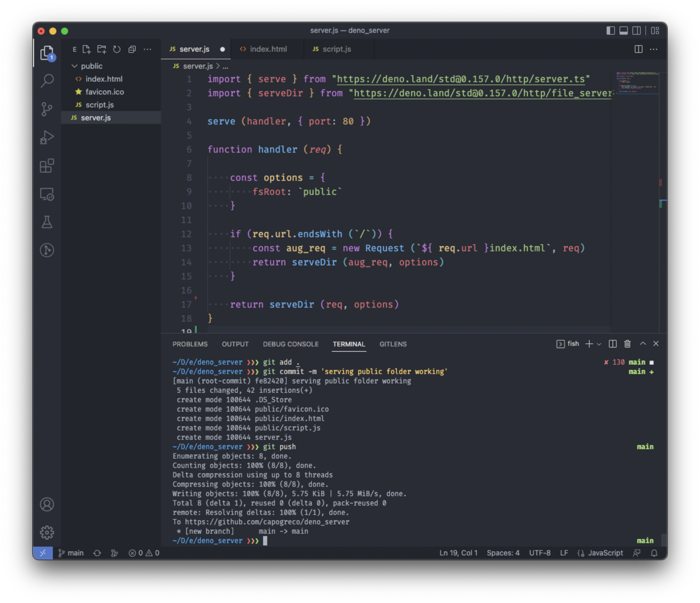
Task: Open breadcrumb ellipsis after server.js
Action: point(225,66)
